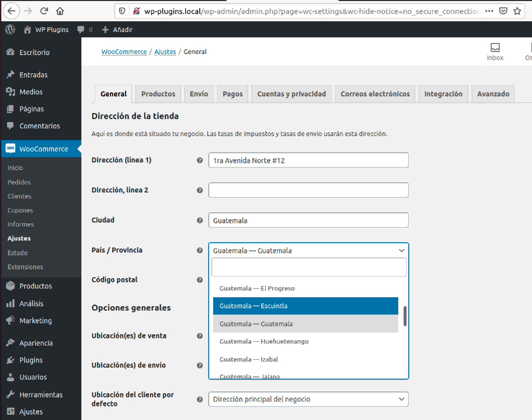532x420 pixels.
Task: Open browser home page icon
Action: point(60,11)
